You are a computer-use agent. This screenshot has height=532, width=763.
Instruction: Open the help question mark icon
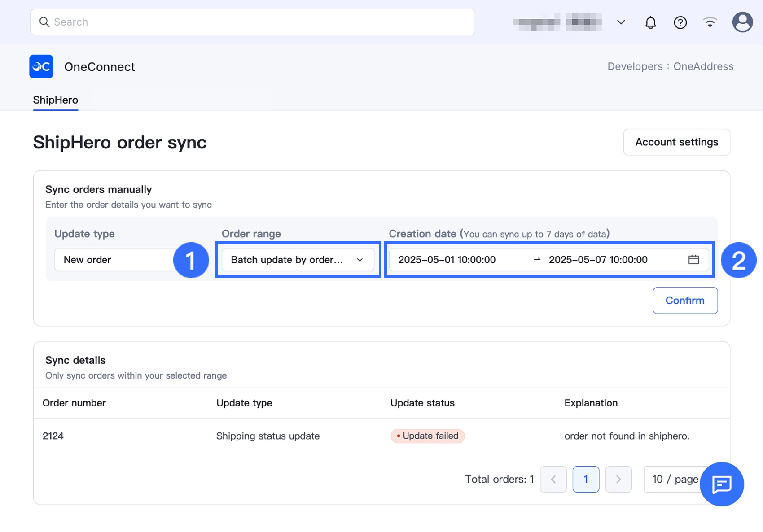click(680, 22)
